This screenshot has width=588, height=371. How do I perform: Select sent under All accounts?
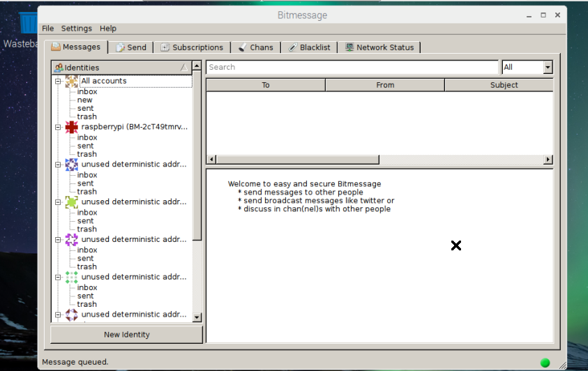[x=86, y=108]
